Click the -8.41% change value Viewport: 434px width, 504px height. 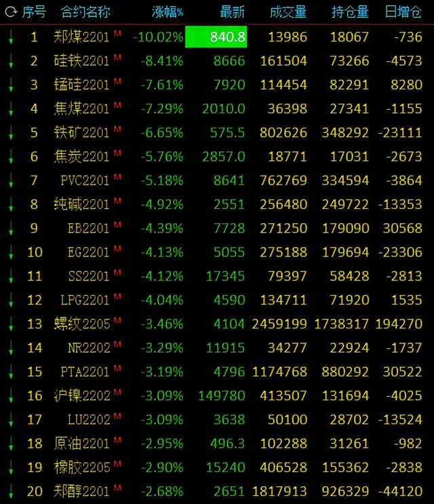tap(162, 61)
